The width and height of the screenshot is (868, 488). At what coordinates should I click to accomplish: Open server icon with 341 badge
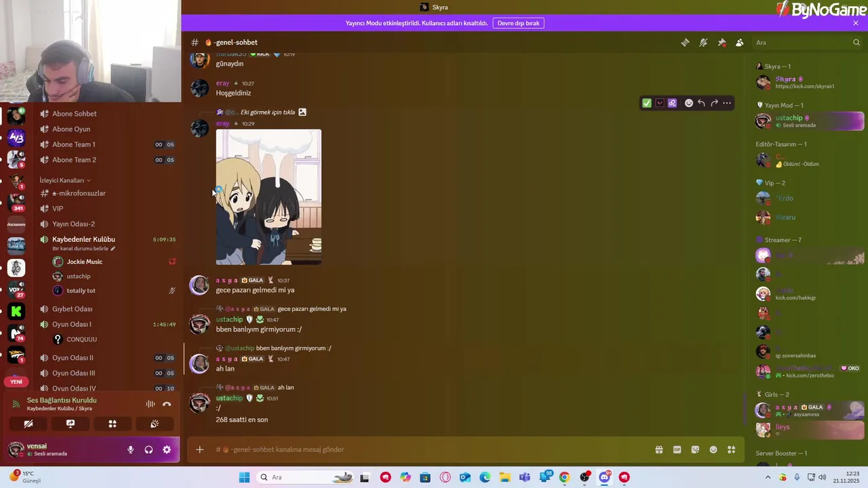click(16, 201)
